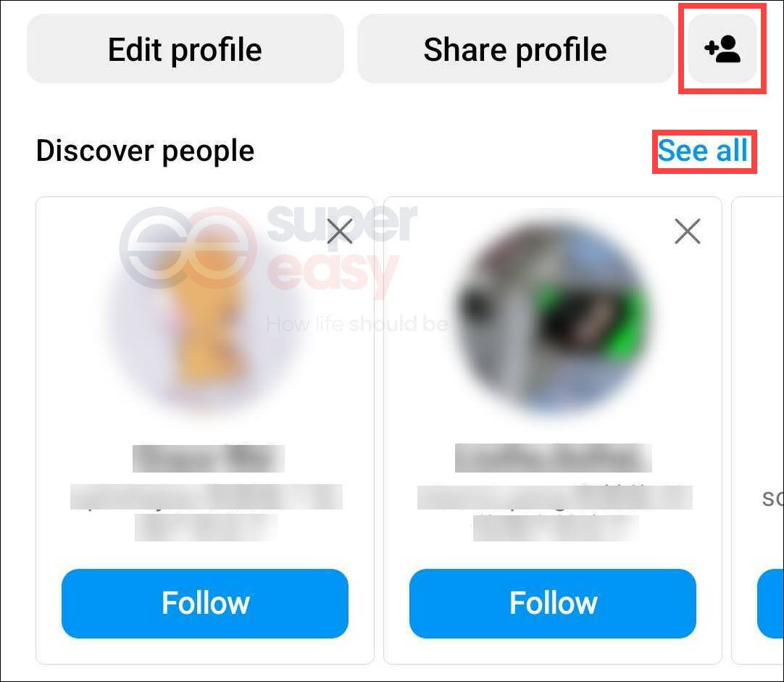The image size is (784, 682).
Task: Open first suggested user's blurred name
Action: coord(209,458)
